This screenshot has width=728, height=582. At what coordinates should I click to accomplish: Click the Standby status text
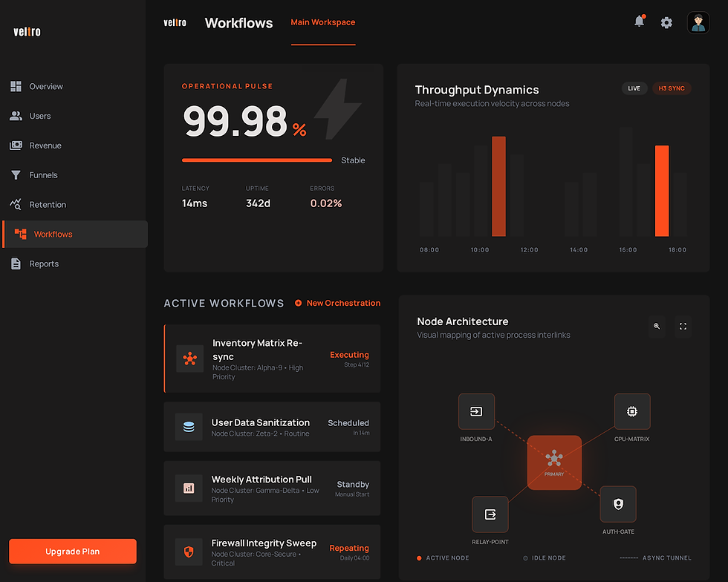pos(353,484)
